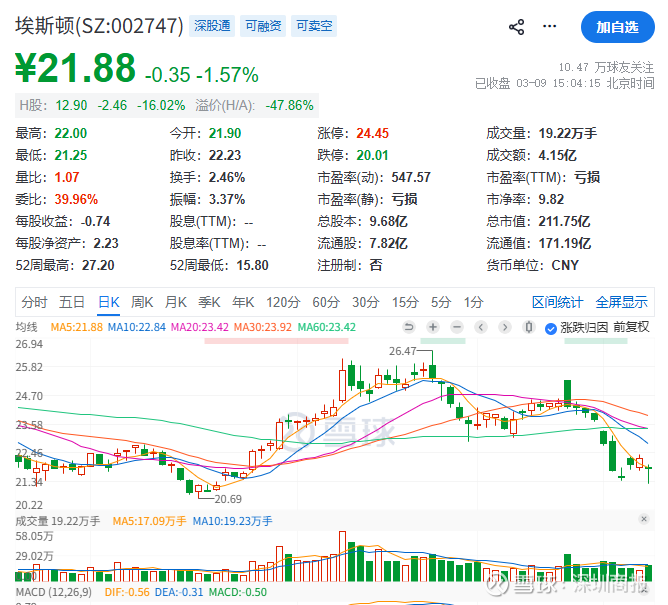Switch to 5分 interval tab
This screenshot has width=668, height=605.
(x=441, y=302)
